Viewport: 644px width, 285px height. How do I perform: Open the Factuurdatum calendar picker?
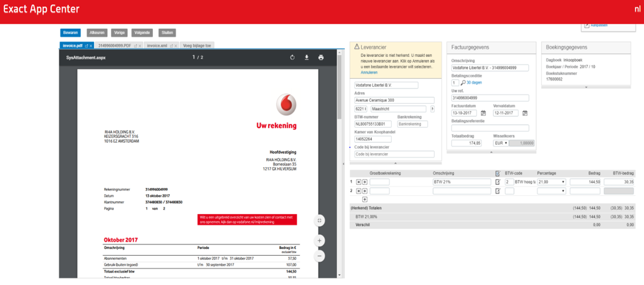pyautogui.click(x=483, y=113)
